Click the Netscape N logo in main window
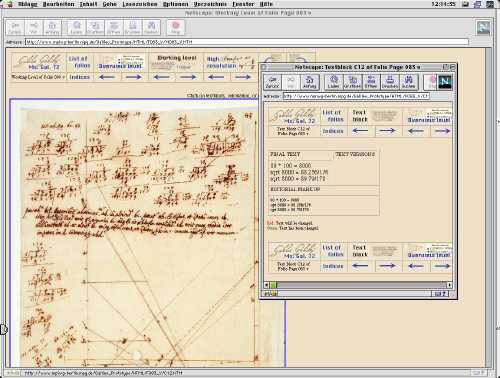This screenshot has height=378, width=500. pos(483,28)
